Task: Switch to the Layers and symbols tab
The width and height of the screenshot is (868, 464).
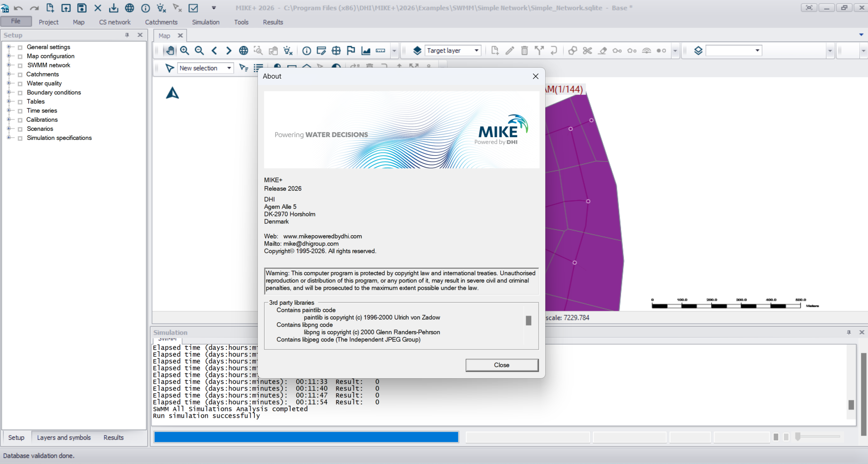Action: (64, 438)
